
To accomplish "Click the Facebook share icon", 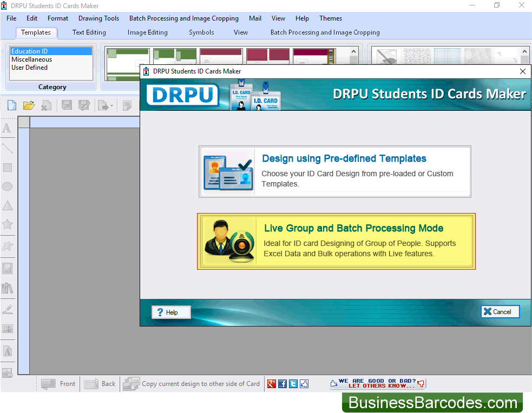I will [x=283, y=384].
